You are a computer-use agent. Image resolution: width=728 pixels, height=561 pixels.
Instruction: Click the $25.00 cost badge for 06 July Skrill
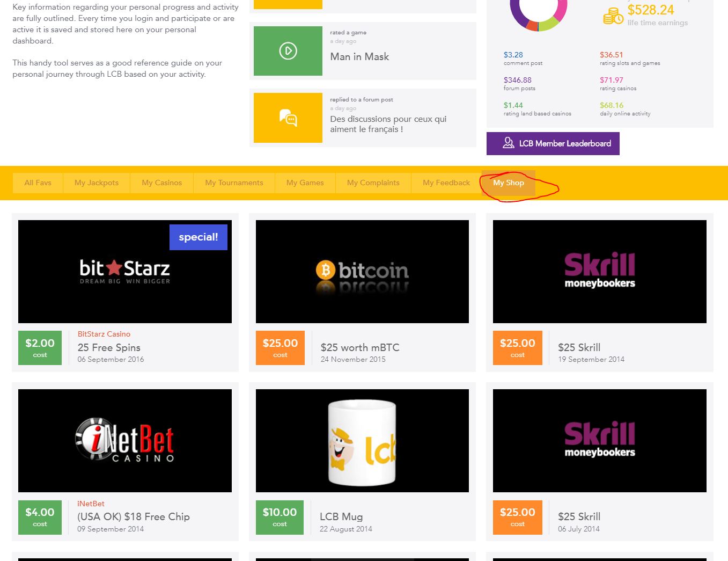(517, 518)
